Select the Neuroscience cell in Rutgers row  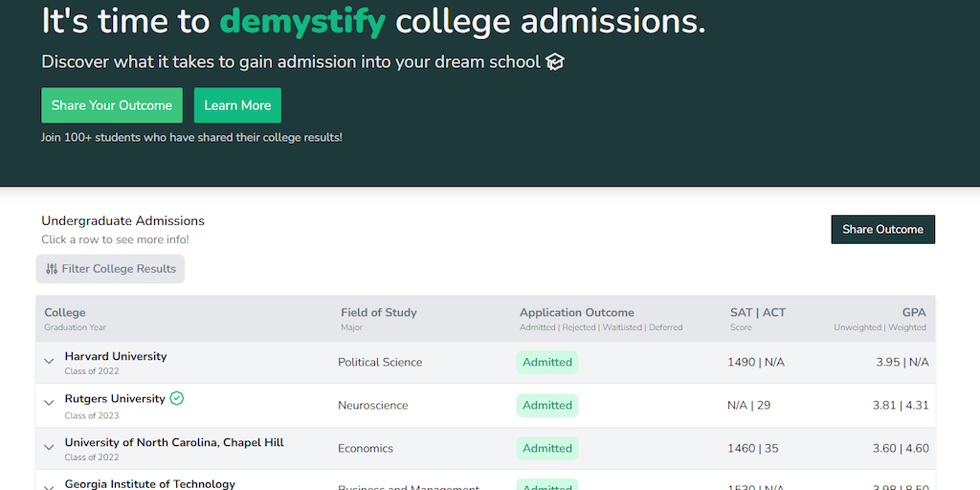pos(373,405)
